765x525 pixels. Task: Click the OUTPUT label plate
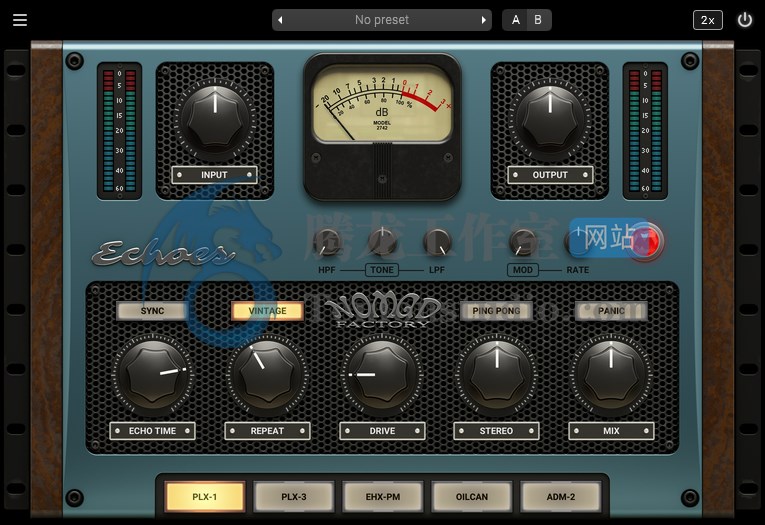(x=550, y=175)
